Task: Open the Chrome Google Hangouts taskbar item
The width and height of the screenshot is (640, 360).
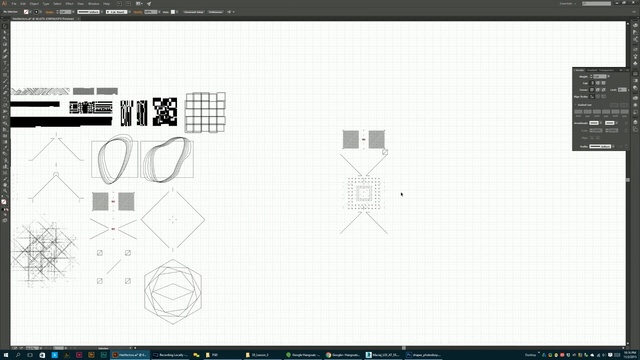Action: tap(343, 355)
